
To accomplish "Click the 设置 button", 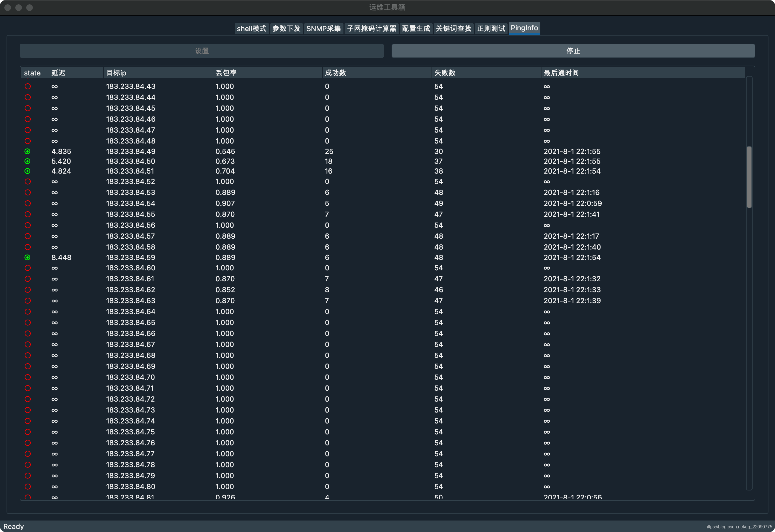I will (x=202, y=51).
